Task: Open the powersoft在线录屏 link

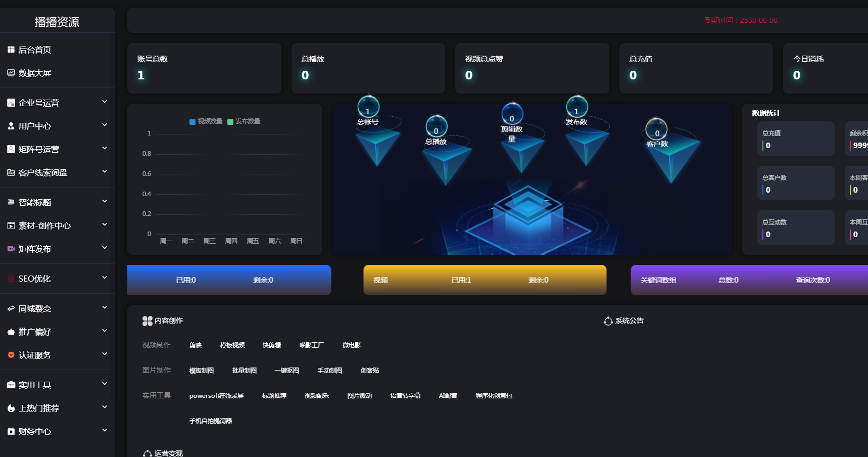Action: (x=216, y=396)
